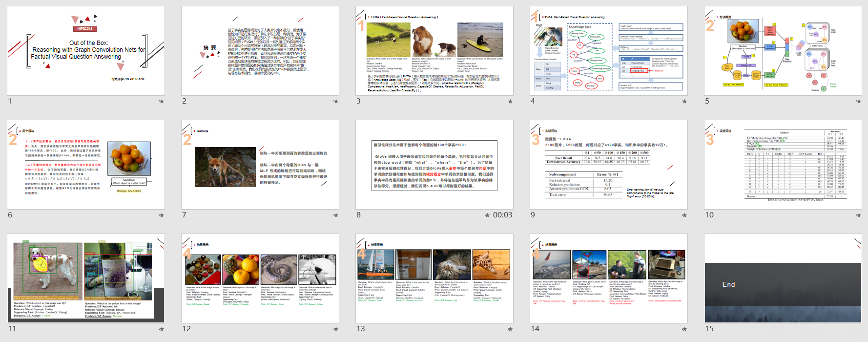
Task: Click the star icon under slide 12
Action: pyautogui.click(x=335, y=329)
